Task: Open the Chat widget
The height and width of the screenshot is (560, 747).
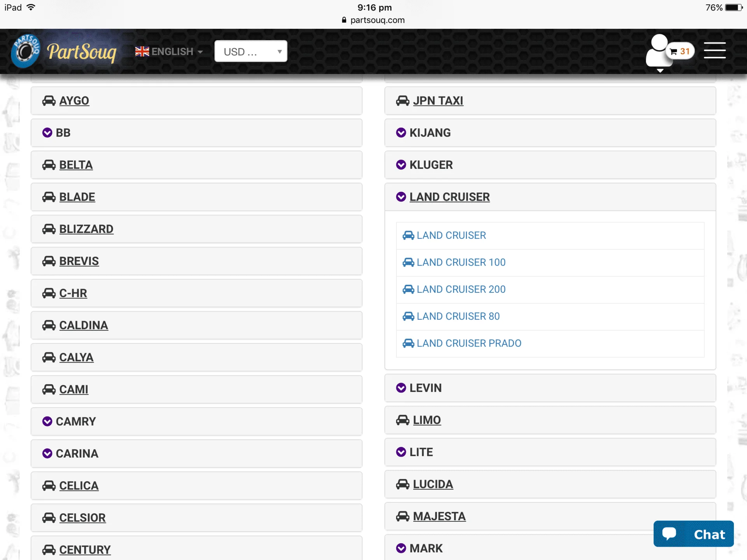Action: (x=694, y=534)
